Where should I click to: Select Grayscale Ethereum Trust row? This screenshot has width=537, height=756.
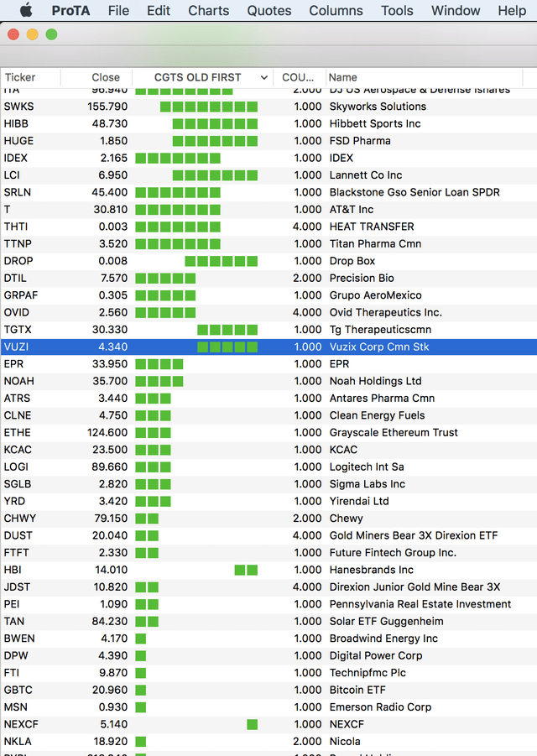coord(268,432)
